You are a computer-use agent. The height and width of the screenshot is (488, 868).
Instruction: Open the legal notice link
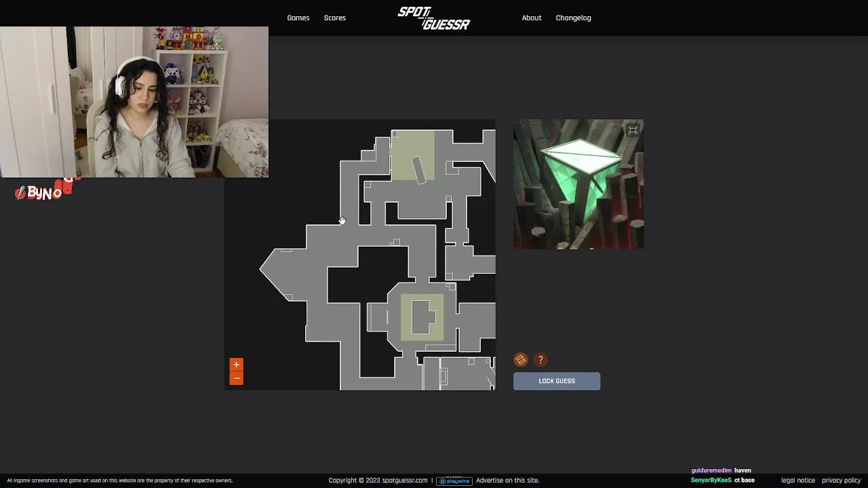[x=798, y=481]
